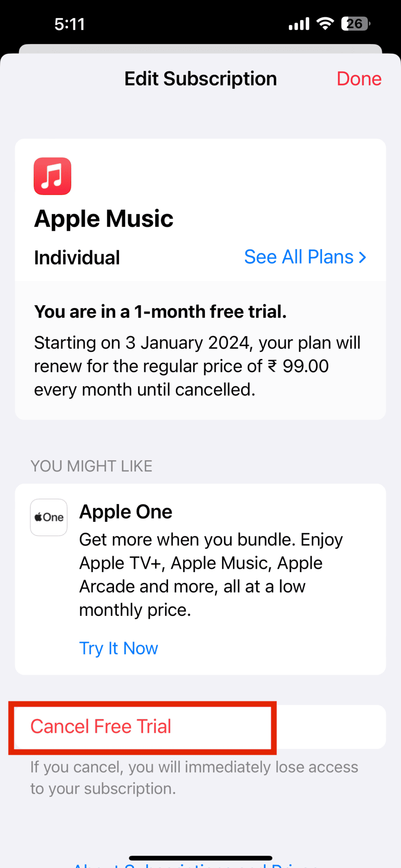
Task: Tap the cellular signal bars
Action: [299, 24]
